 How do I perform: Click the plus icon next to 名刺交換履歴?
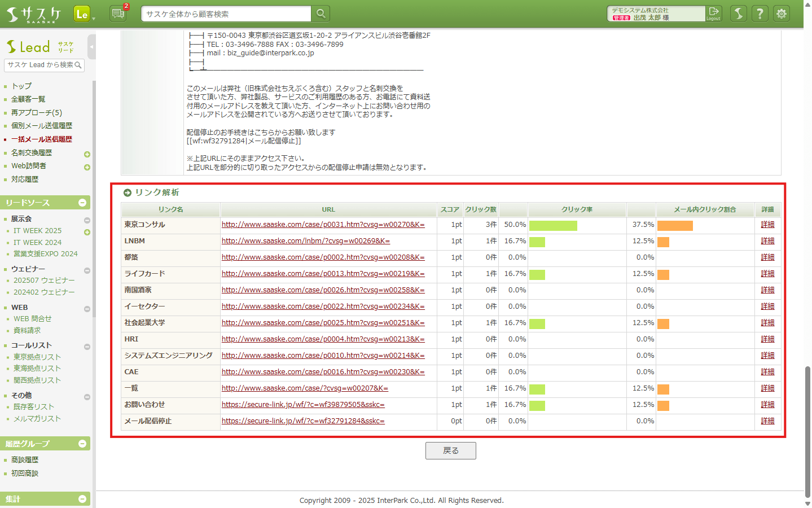87,154
